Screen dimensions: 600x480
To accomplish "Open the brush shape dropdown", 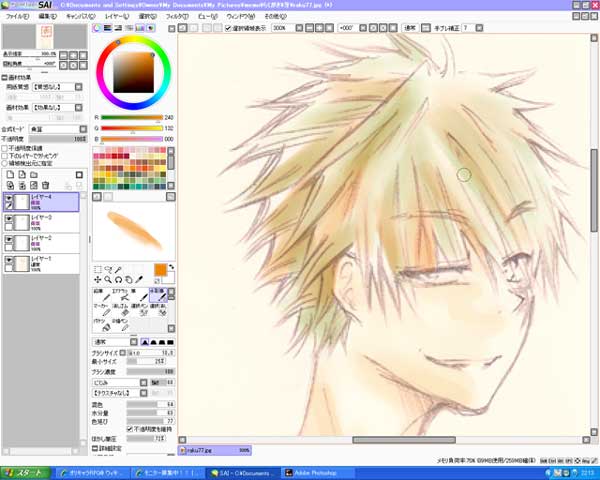I will [x=143, y=382].
